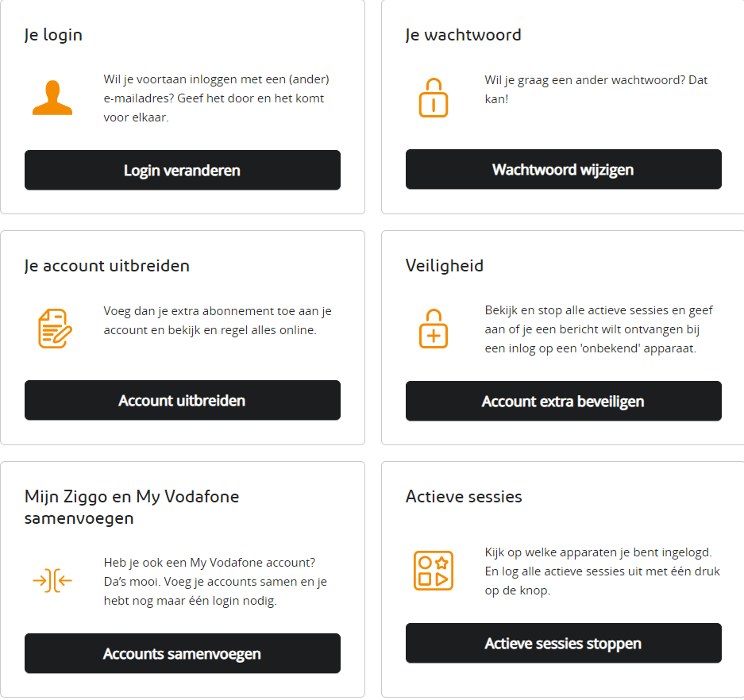The width and height of the screenshot is (744, 700).
Task: Click the padlock icon under Je wachtwoord
Action: click(x=433, y=98)
